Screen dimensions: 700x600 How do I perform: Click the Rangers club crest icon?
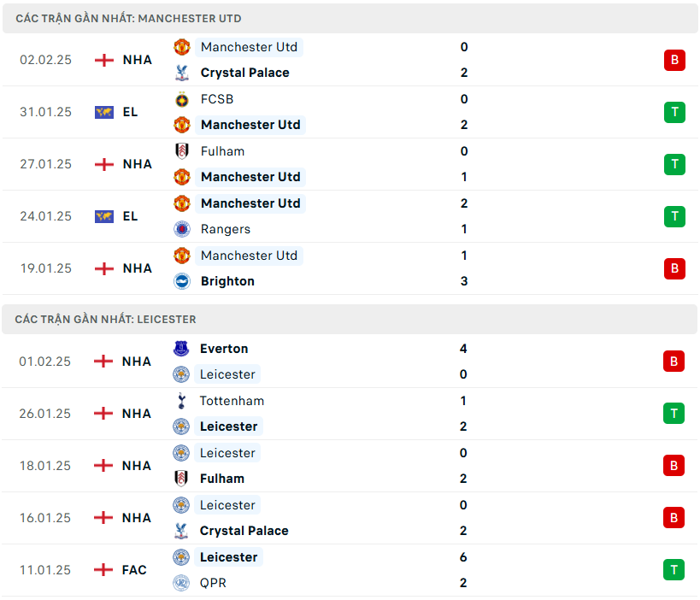coord(181,229)
